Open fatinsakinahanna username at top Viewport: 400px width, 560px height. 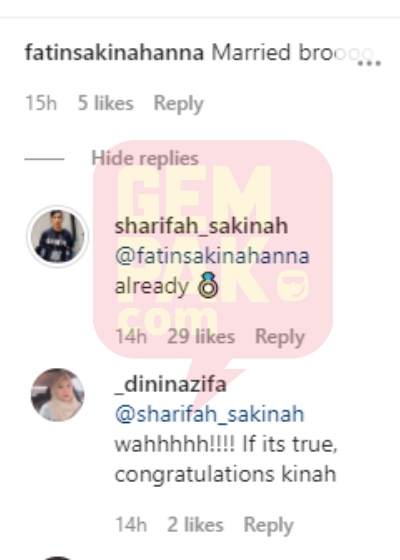coord(114,53)
